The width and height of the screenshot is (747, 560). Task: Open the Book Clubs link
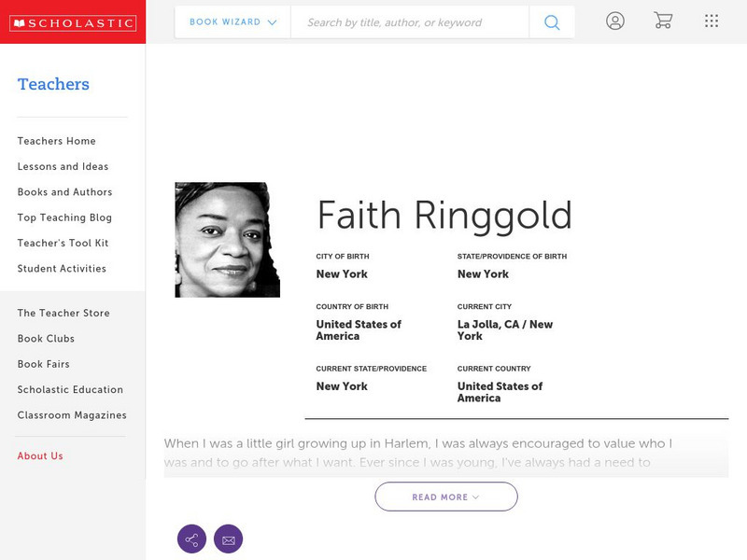(46, 339)
